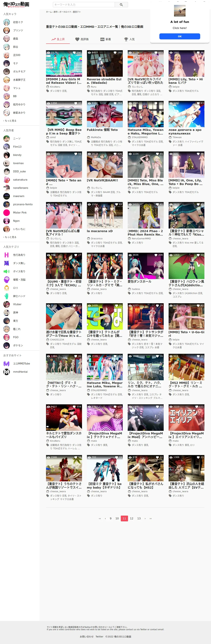211x644 pixels.
Task: Switch to the 新着 tab
Action: click(x=106, y=39)
